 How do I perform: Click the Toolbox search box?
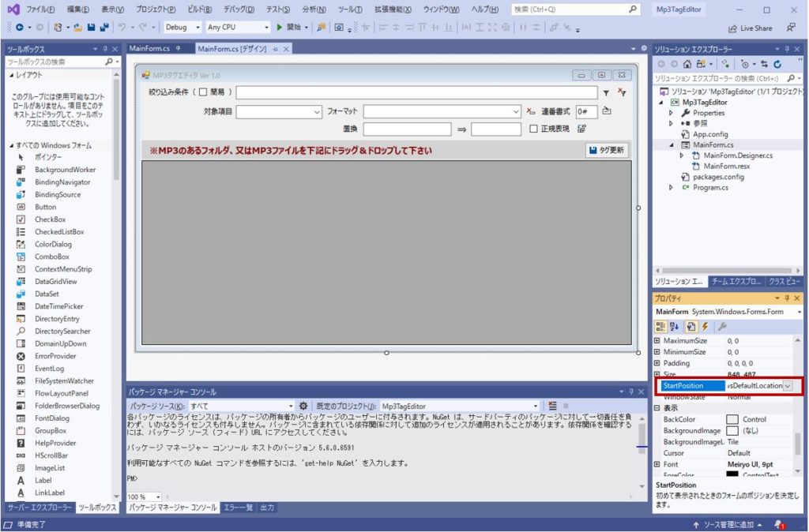62,62
